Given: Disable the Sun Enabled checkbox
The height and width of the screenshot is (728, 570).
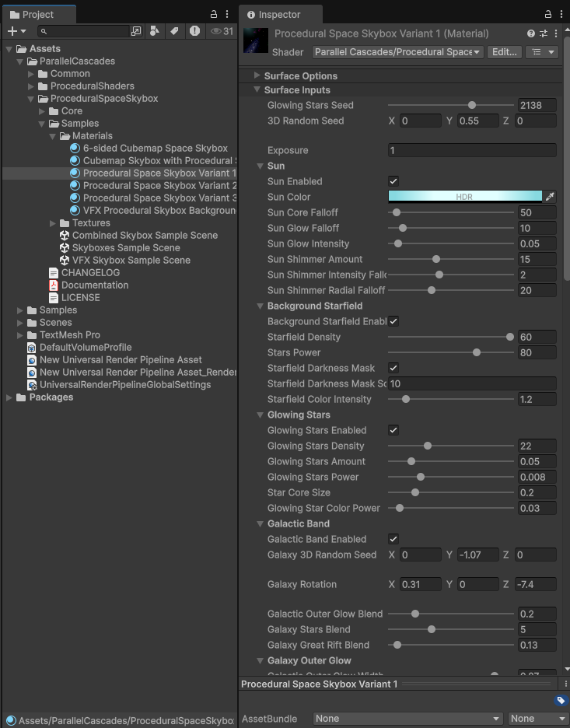Looking at the screenshot, I should [x=393, y=181].
